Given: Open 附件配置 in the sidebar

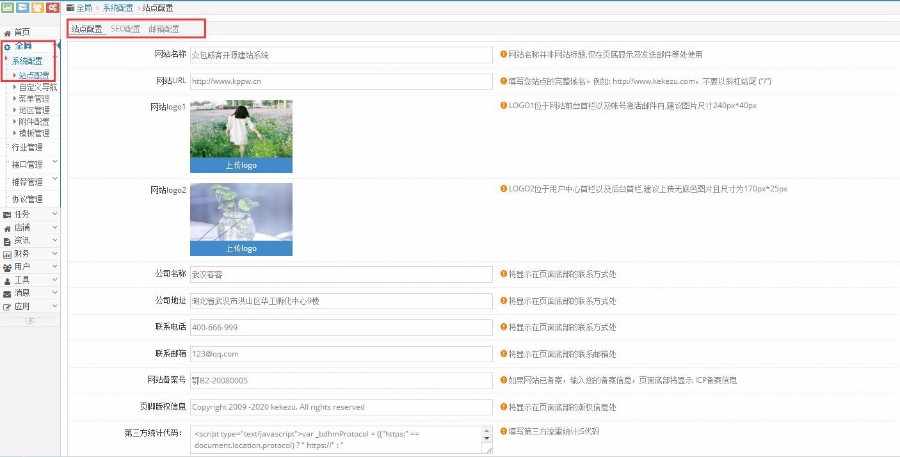Looking at the screenshot, I should pos(34,122).
